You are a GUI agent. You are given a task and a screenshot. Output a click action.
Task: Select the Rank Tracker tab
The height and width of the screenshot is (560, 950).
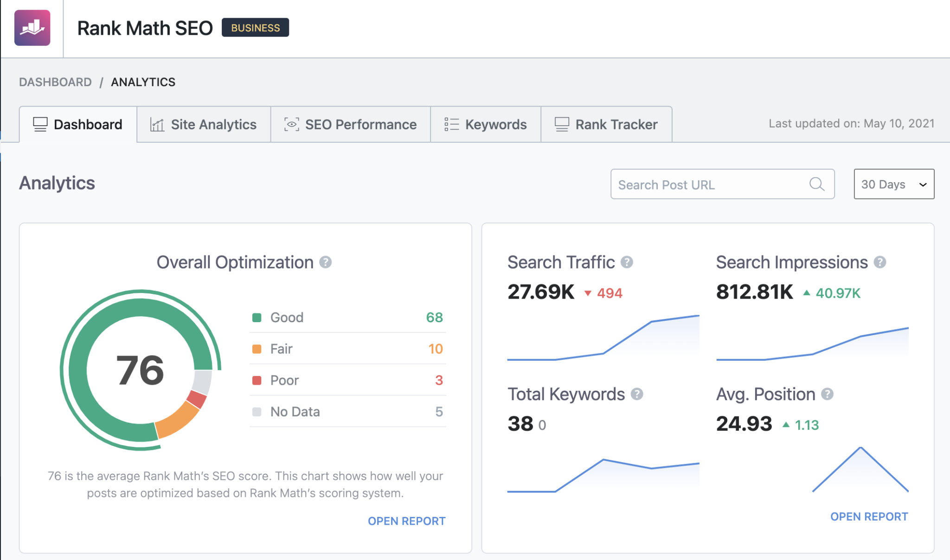coord(606,124)
